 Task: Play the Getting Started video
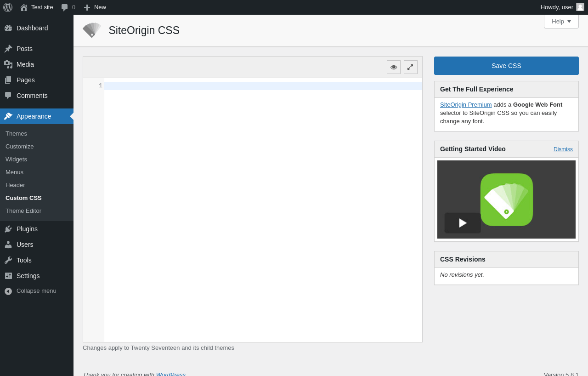[x=463, y=223]
